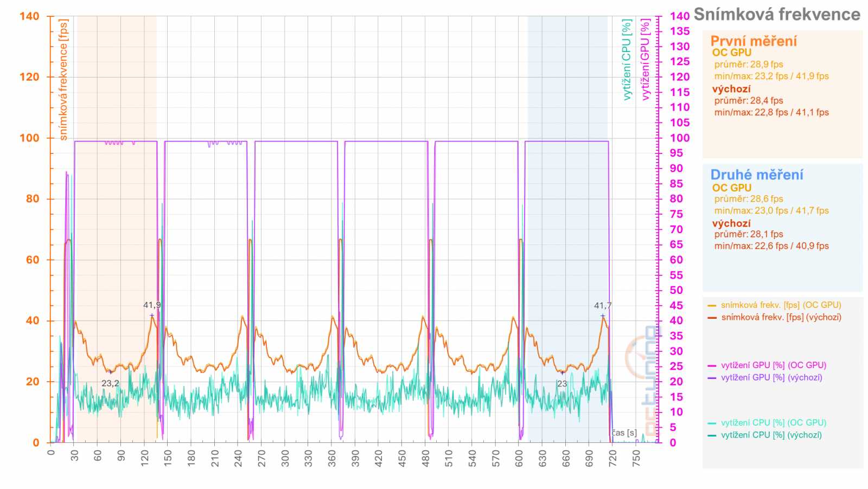Click '5' on the right magenta axis
Viewport: 868px width, 489px height.
(x=673, y=428)
